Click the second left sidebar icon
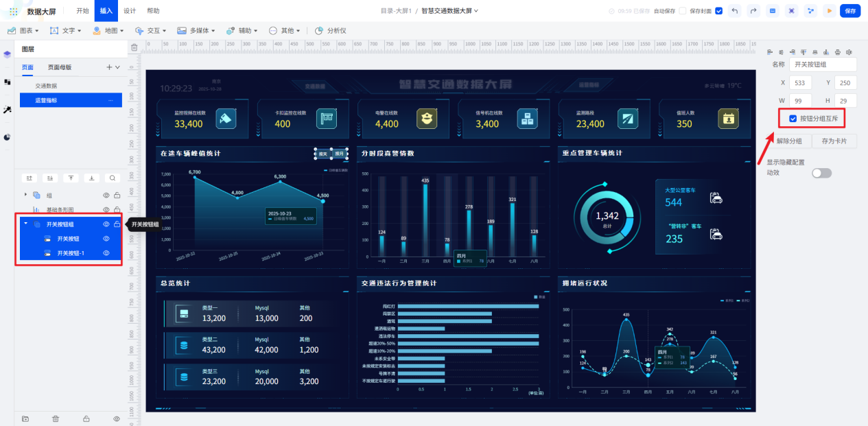The height and width of the screenshot is (426, 868). [8, 82]
